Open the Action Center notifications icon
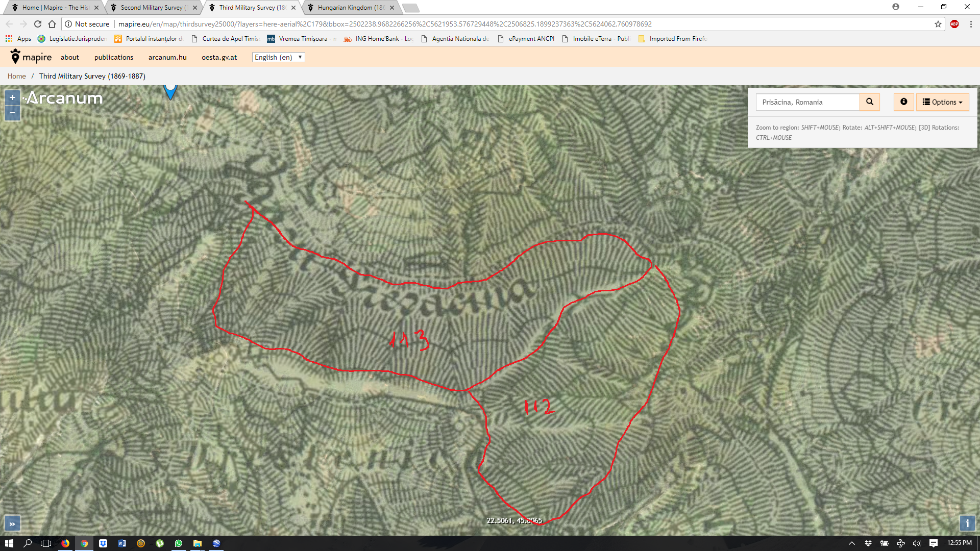The width and height of the screenshot is (980, 551). pyautogui.click(x=934, y=543)
